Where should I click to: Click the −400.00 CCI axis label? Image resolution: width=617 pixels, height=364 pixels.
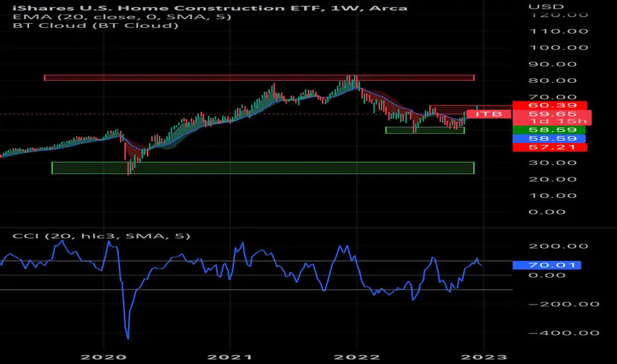pyautogui.click(x=564, y=333)
